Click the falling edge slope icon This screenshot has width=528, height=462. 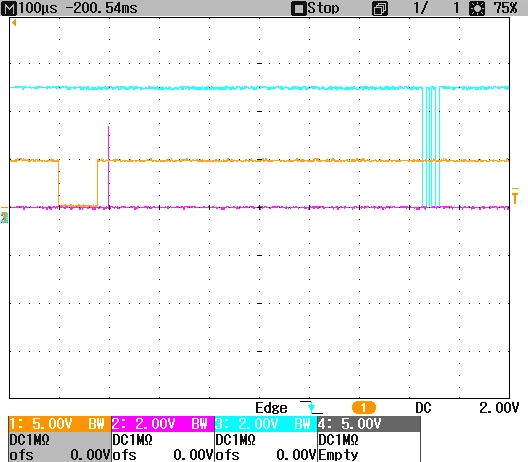(311, 407)
